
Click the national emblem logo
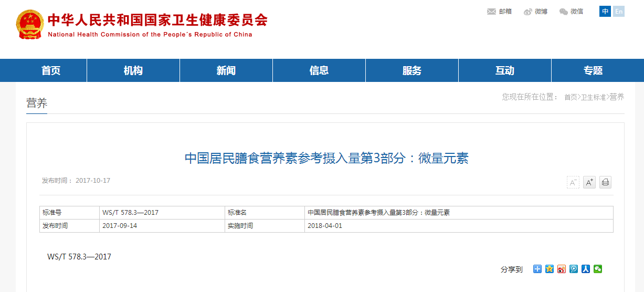tap(30, 25)
